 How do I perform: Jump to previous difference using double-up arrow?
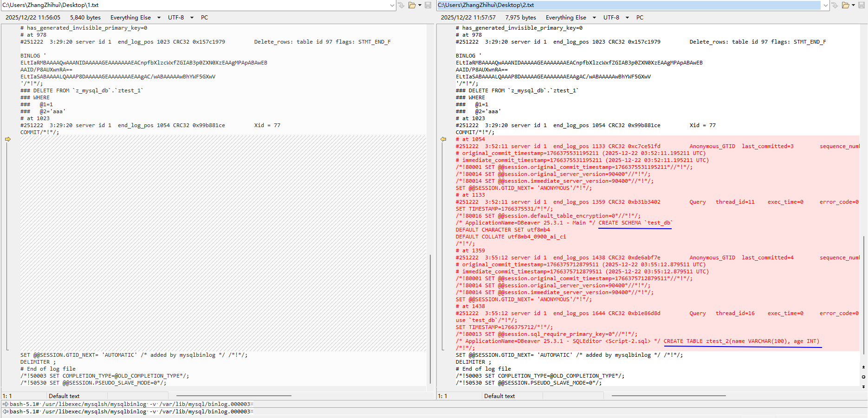click(x=863, y=367)
